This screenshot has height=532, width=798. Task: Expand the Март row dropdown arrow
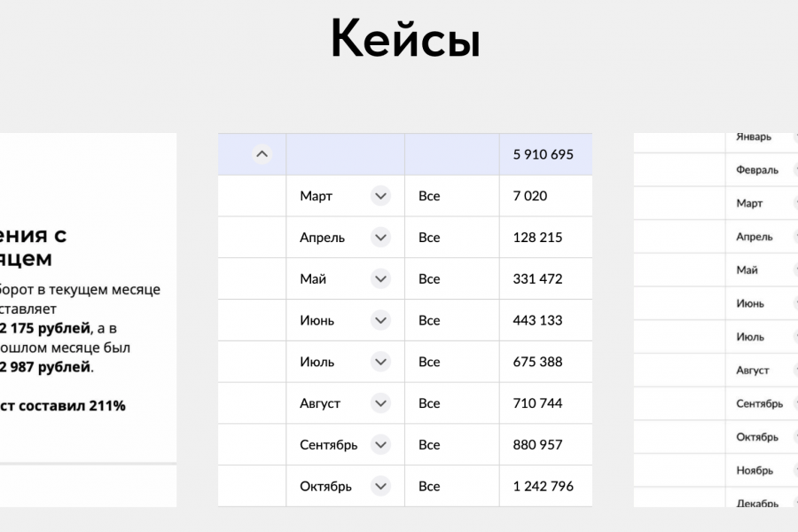click(380, 196)
